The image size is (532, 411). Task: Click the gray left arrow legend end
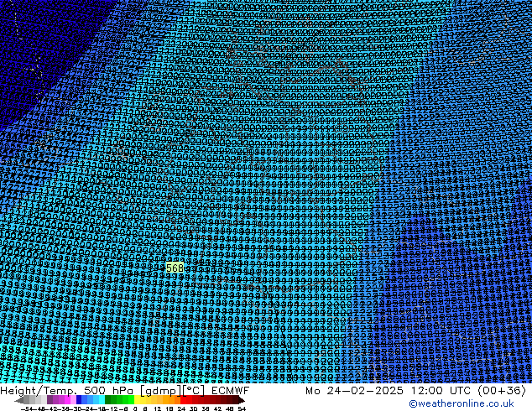[19, 399]
